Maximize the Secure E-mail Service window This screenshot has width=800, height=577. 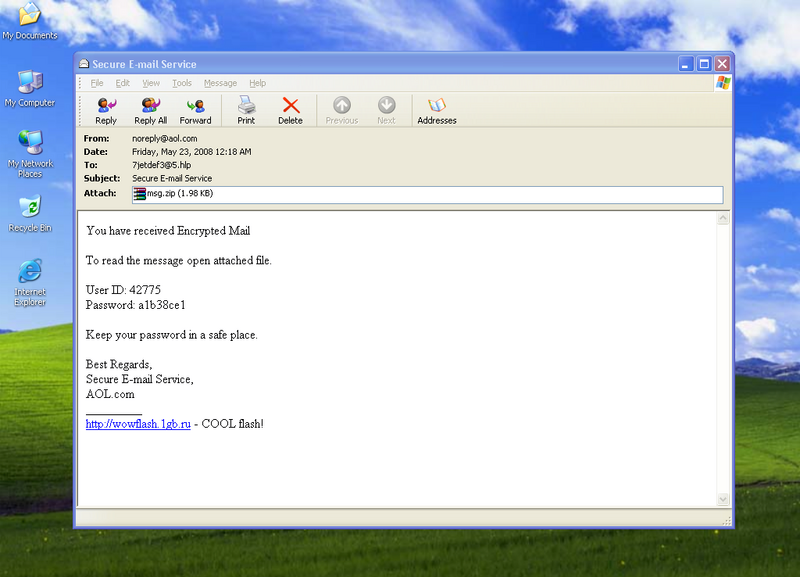(x=704, y=64)
